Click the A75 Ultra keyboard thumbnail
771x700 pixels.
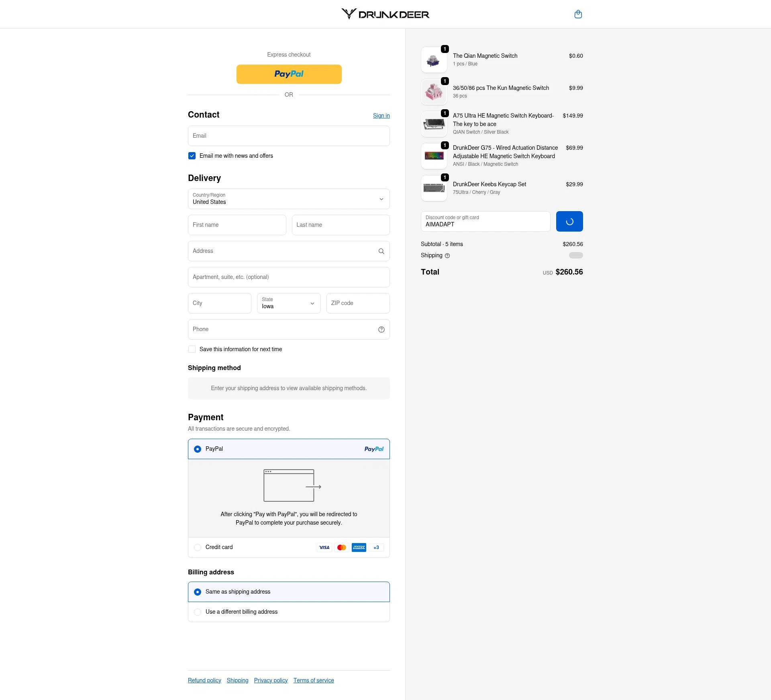[x=434, y=124]
